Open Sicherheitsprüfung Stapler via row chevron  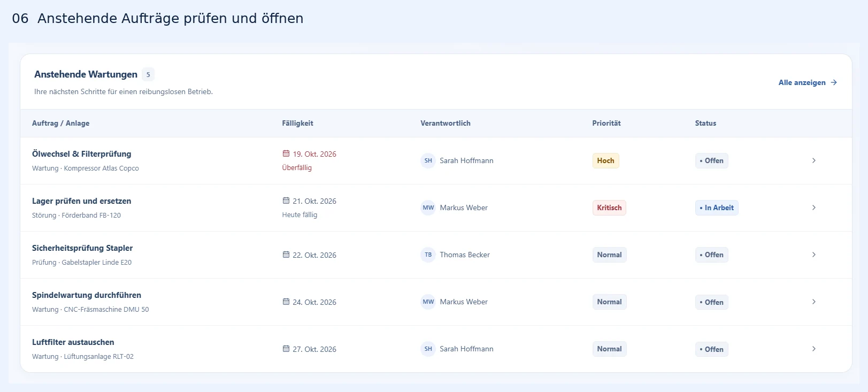(x=813, y=255)
